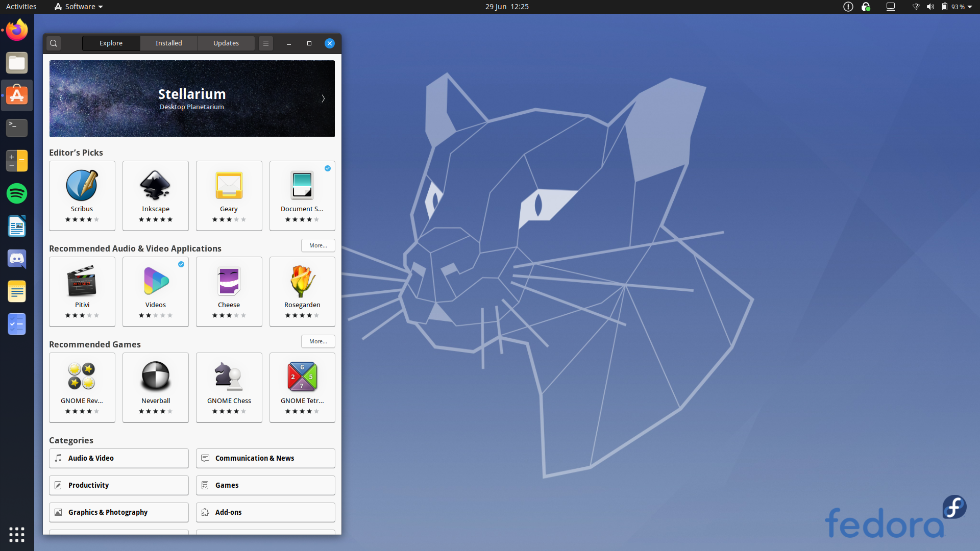
Task: Open the GNOME Chess game listing
Action: coord(229,387)
